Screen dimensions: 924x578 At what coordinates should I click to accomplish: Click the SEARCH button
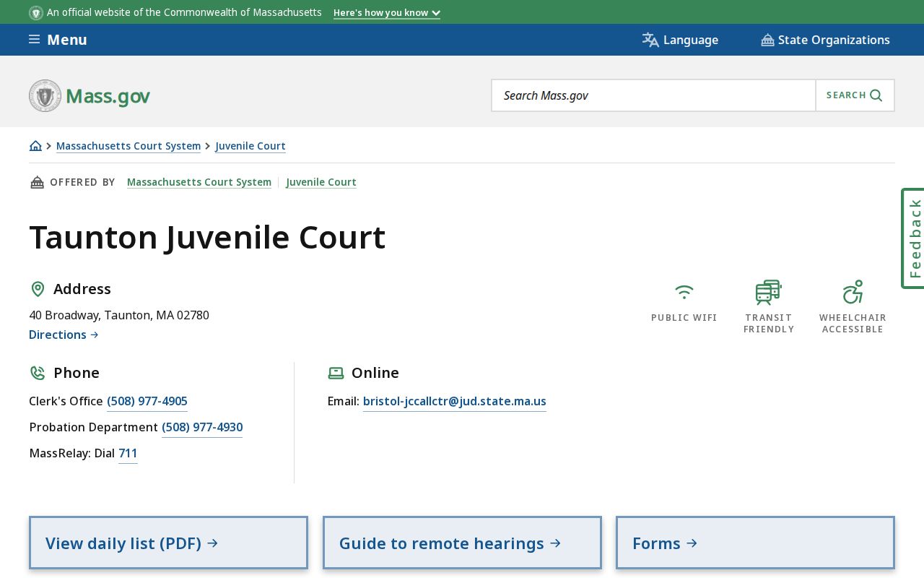855,95
